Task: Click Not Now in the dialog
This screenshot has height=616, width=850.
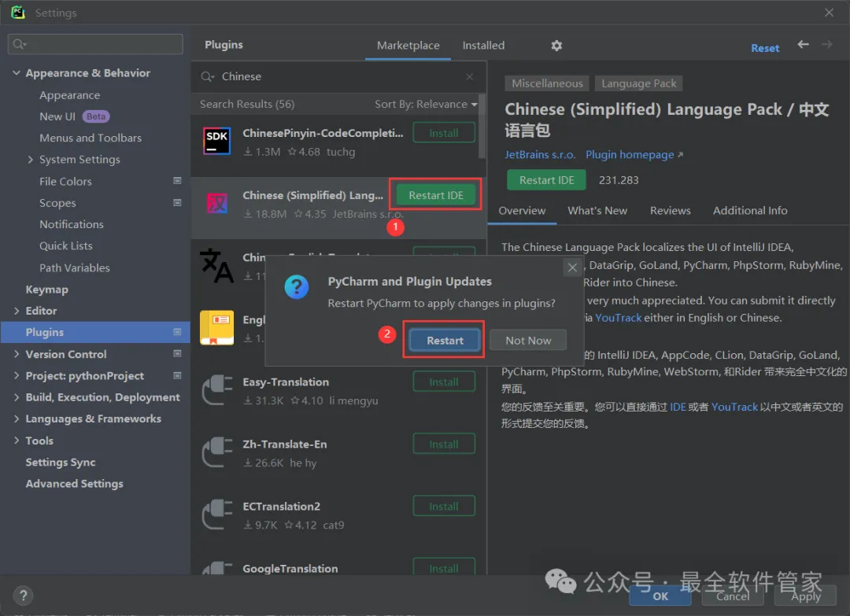Action: coord(528,340)
